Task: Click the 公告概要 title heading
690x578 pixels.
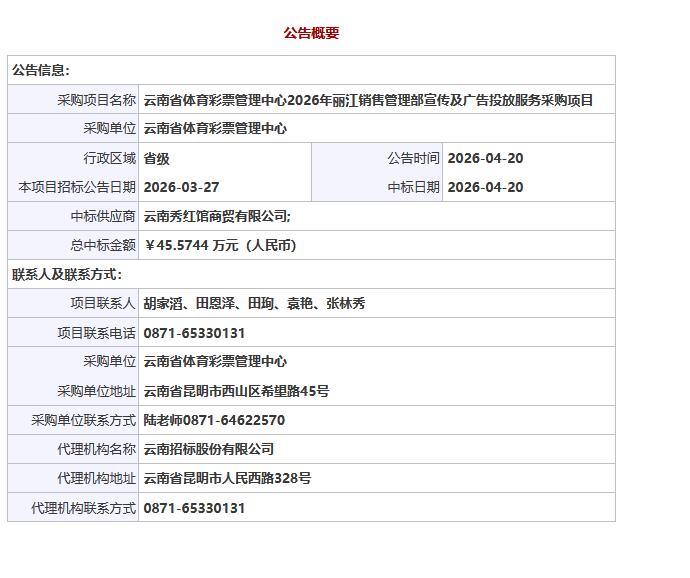Action: click(x=311, y=33)
